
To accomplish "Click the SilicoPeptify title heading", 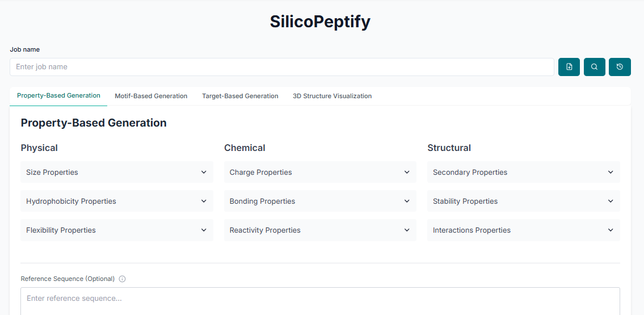I will point(320,22).
